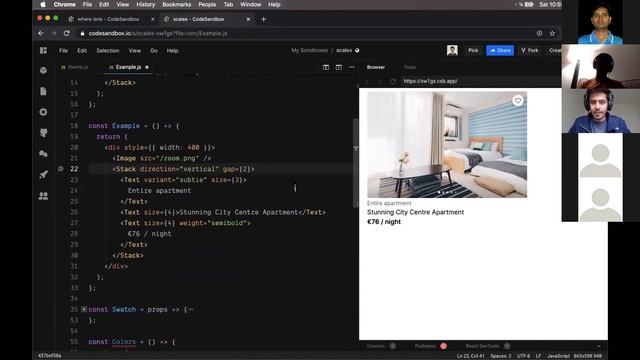Click the Pick button
Image resolution: width=640 pixels, height=360 pixels.
[x=473, y=50]
